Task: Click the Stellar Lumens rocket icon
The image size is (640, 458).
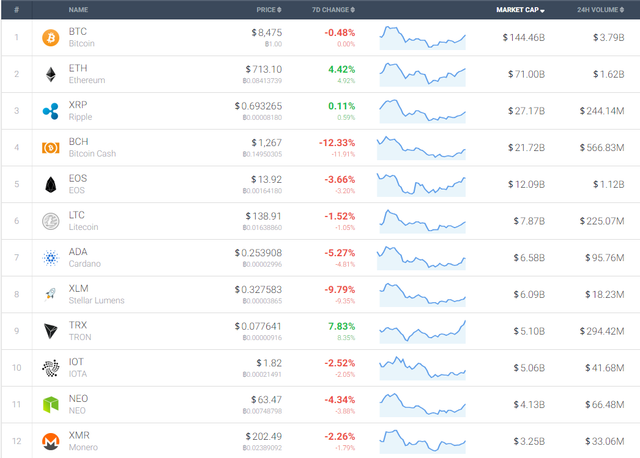Action: (50, 295)
